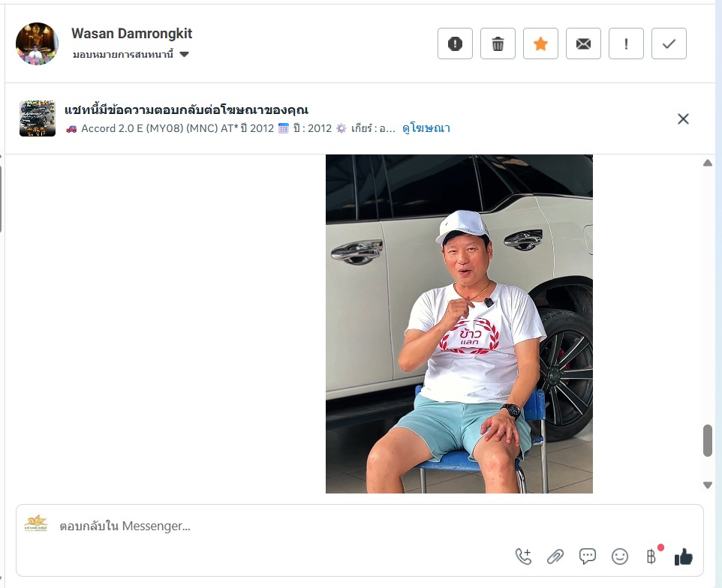This screenshot has width=722, height=588.
Task: Open payment request baht icon
Action: [x=651, y=556]
